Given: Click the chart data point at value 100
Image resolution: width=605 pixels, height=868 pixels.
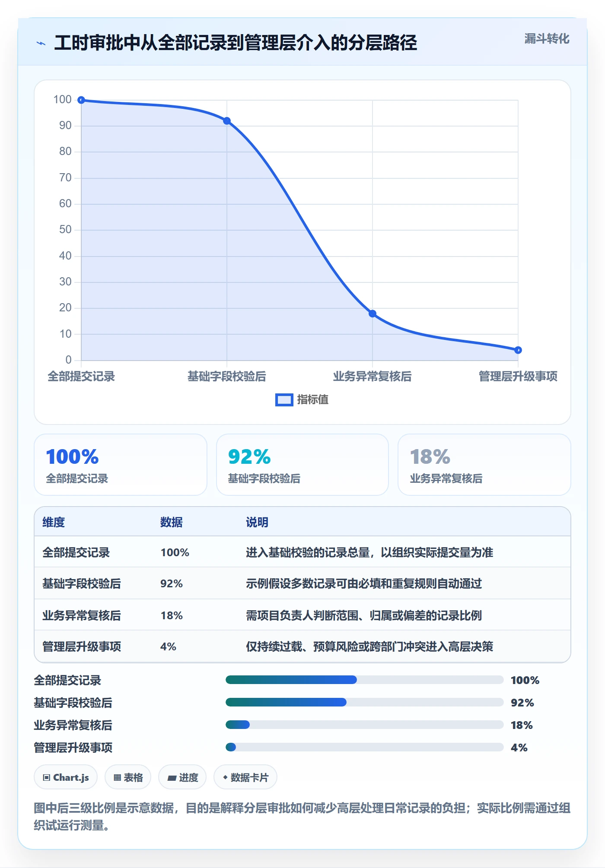Looking at the screenshot, I should click(x=81, y=100).
